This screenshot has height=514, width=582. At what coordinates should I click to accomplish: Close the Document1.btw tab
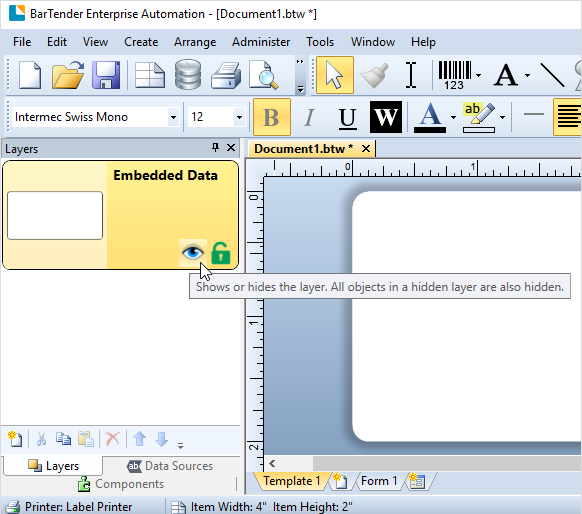366,149
